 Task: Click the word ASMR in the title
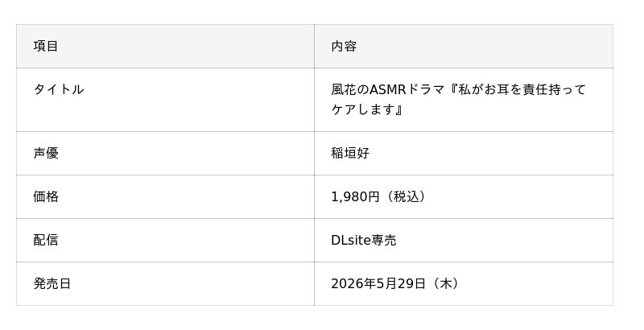point(388,89)
